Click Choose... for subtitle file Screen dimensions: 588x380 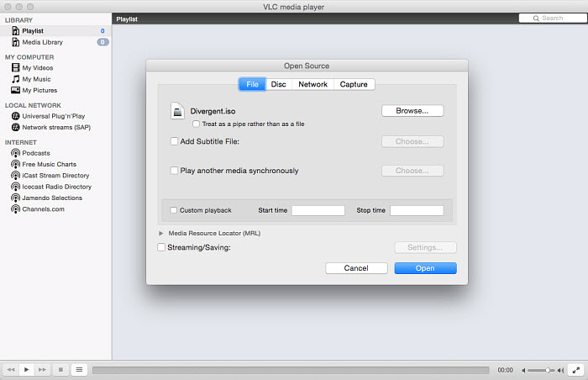point(412,141)
